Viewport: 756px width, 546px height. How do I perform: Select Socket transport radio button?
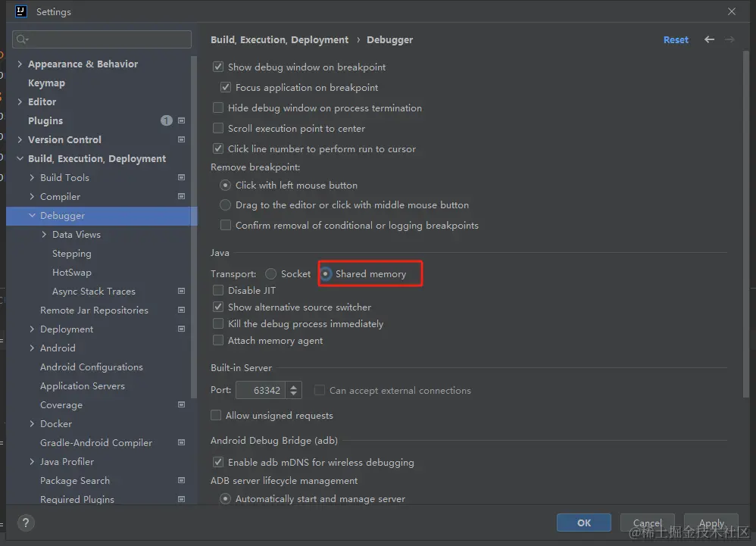(270, 273)
